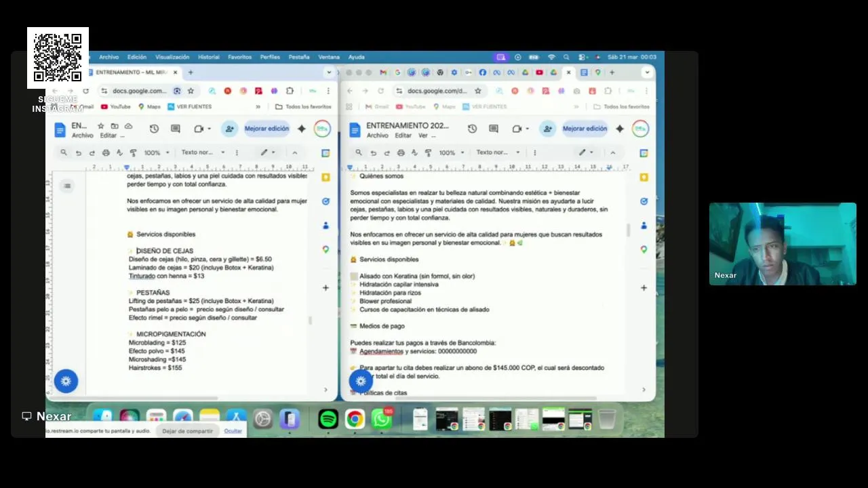Screen dimensions: 868x488
Task: Click Dejar de compartir button
Action: coord(188,431)
